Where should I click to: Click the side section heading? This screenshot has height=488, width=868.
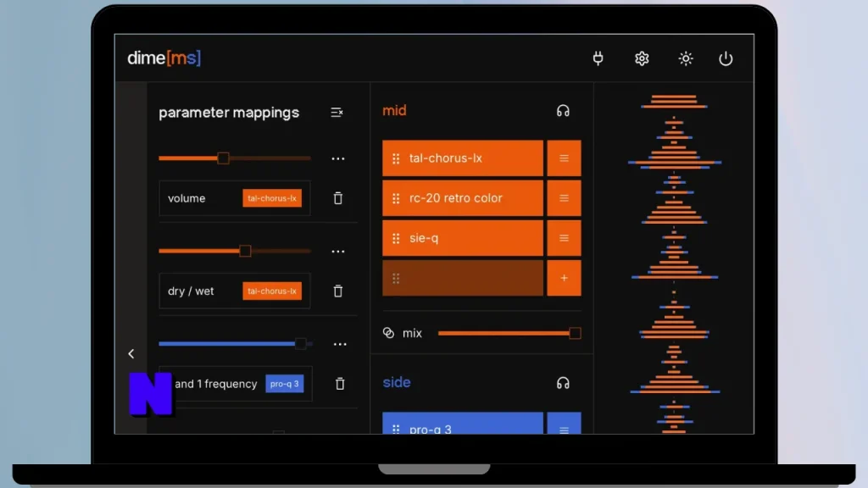tap(397, 382)
